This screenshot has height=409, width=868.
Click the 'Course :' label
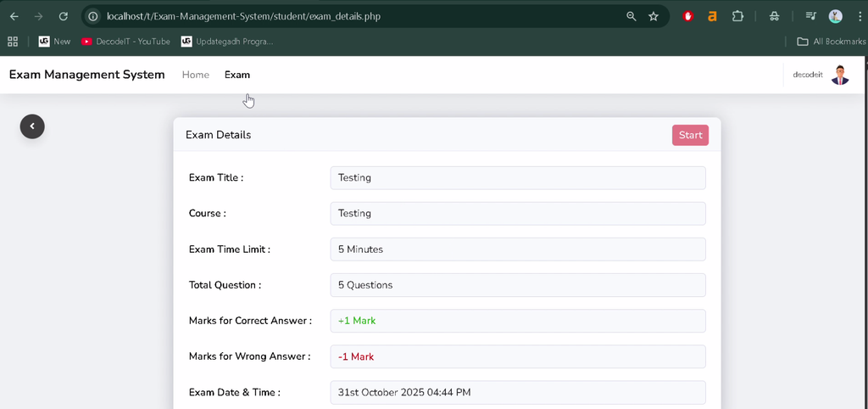click(x=207, y=213)
